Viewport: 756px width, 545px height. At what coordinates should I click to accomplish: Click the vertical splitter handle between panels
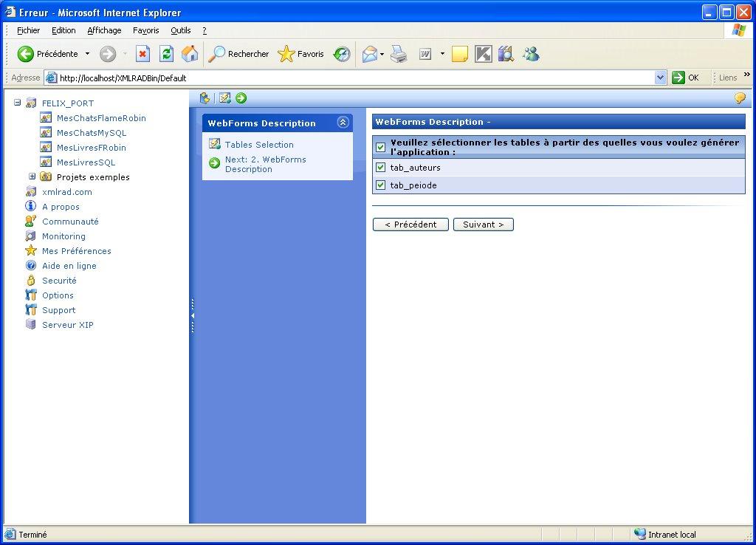coord(192,315)
